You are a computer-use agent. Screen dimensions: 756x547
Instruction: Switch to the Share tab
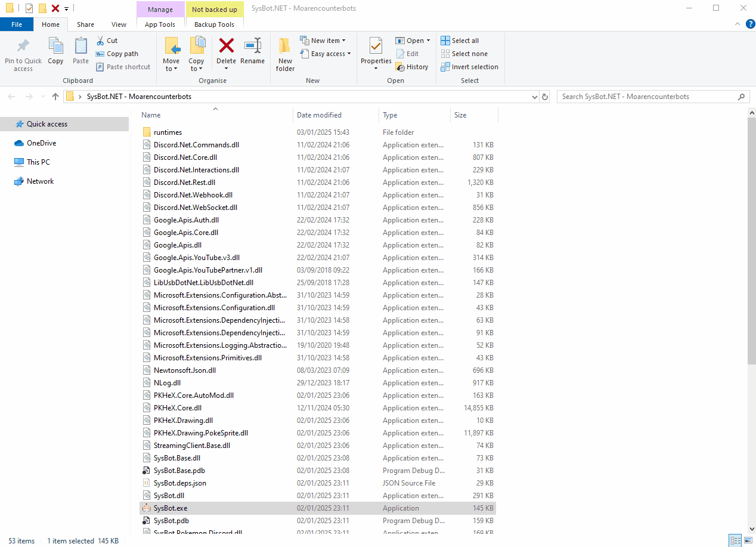(x=85, y=24)
